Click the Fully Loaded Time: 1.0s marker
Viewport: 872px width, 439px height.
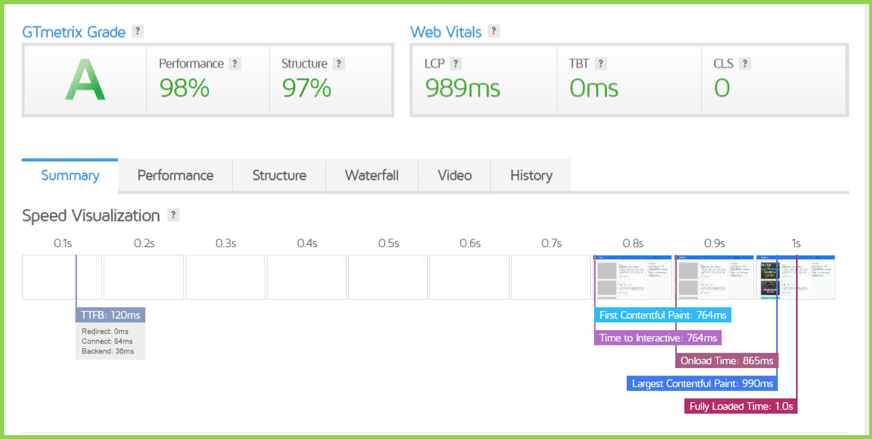coord(741,407)
